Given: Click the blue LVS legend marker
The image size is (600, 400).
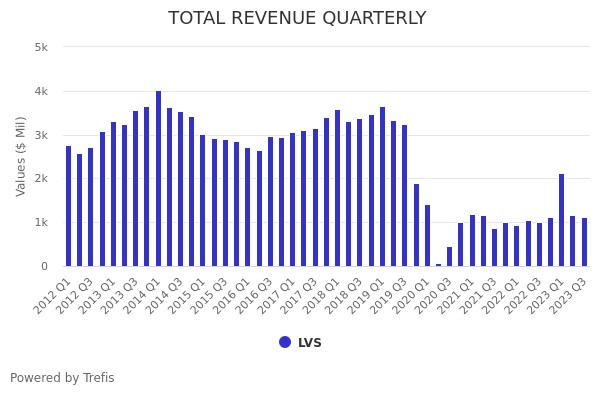Looking at the screenshot, I should coord(285,342).
